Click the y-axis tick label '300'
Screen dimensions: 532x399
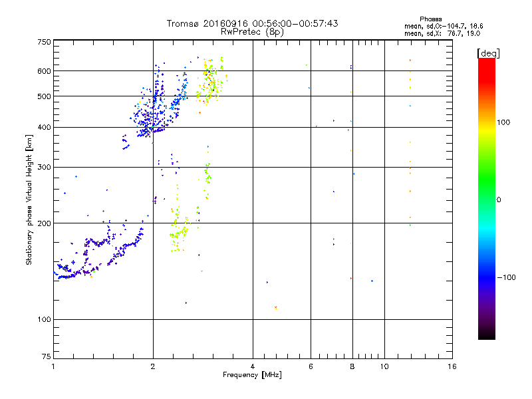pyautogui.click(x=45, y=167)
